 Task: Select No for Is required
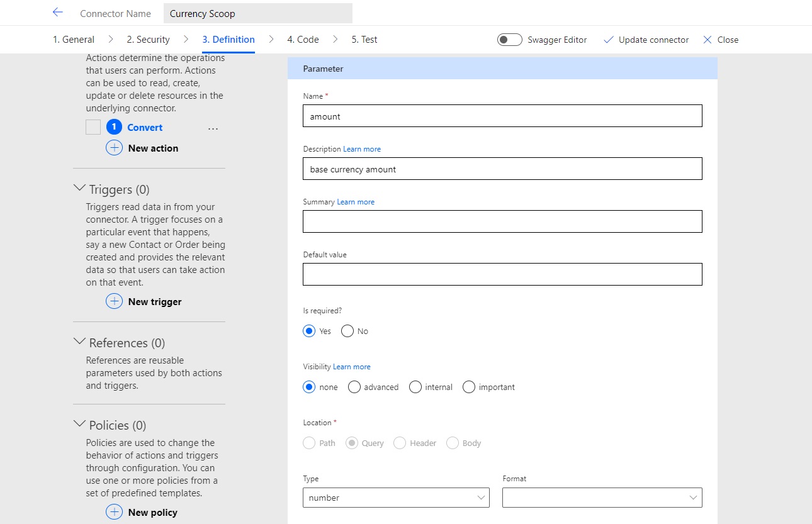347,330
